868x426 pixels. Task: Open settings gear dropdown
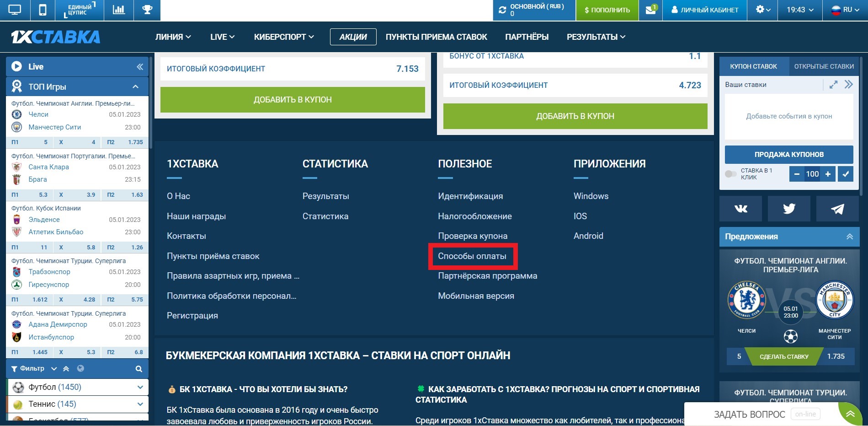(x=763, y=10)
